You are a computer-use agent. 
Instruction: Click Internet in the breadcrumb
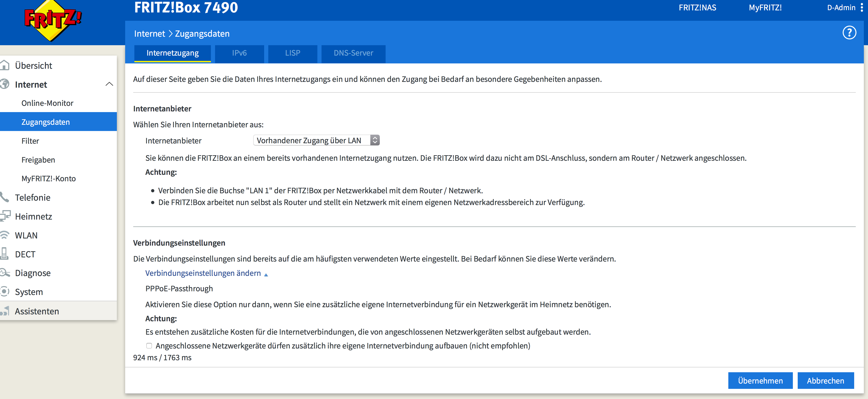150,33
